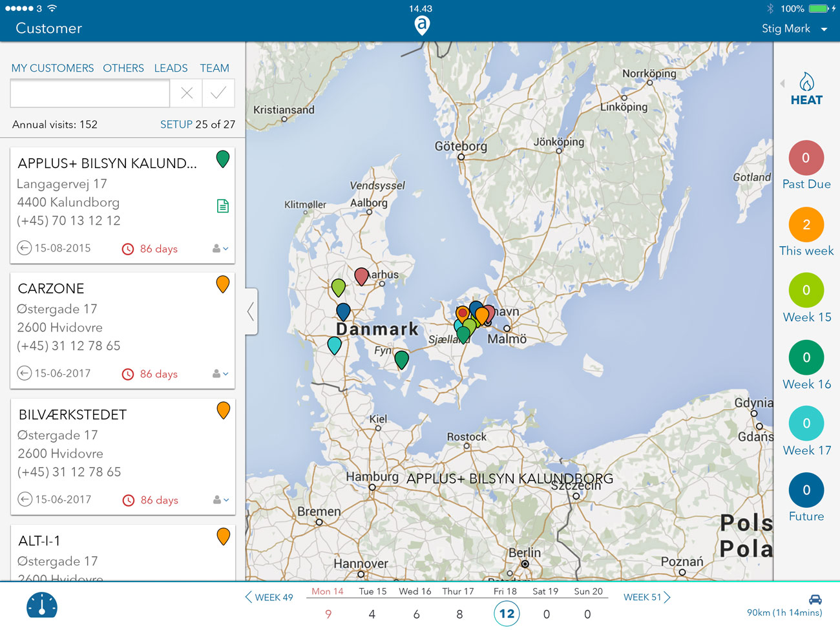Select Wed 16 in week bar
Screen dimensions: 840x630
click(x=415, y=604)
